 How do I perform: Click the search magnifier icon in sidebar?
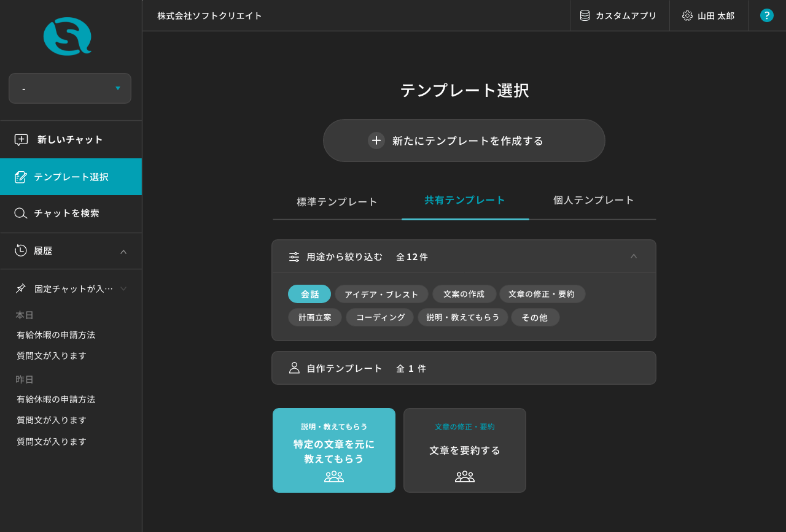(x=21, y=214)
